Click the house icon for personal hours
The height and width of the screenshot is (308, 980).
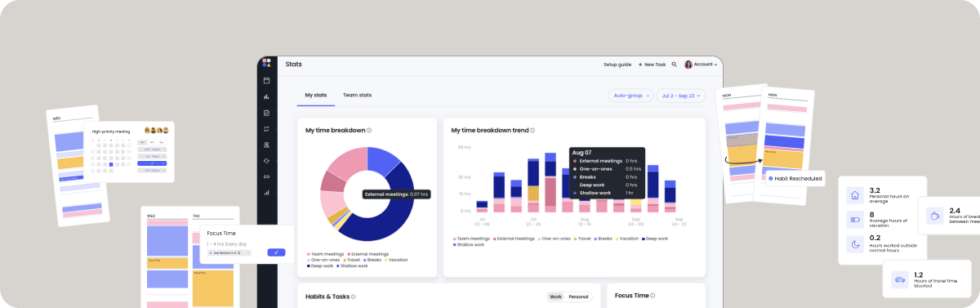point(855,195)
